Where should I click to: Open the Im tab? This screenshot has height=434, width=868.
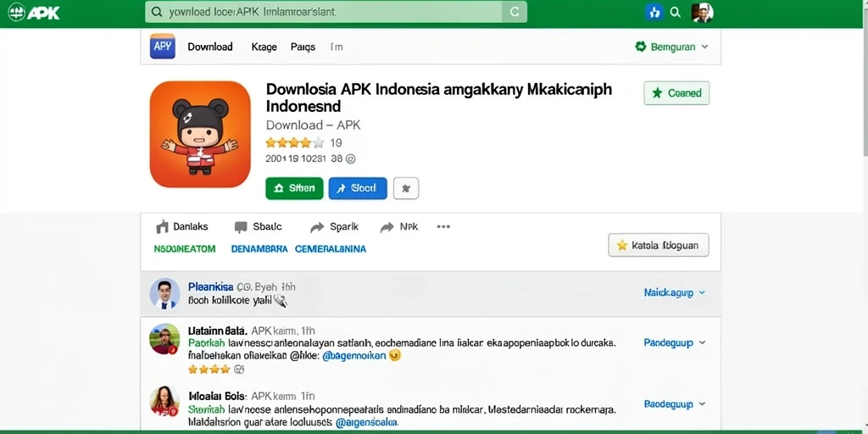point(336,47)
